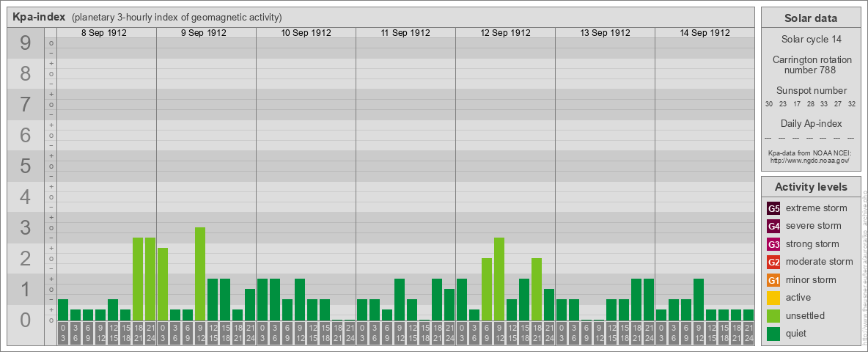Click the 'Kpa-index' chart title
Image resolution: width=868 pixels, height=352 pixels.
pyautogui.click(x=39, y=17)
